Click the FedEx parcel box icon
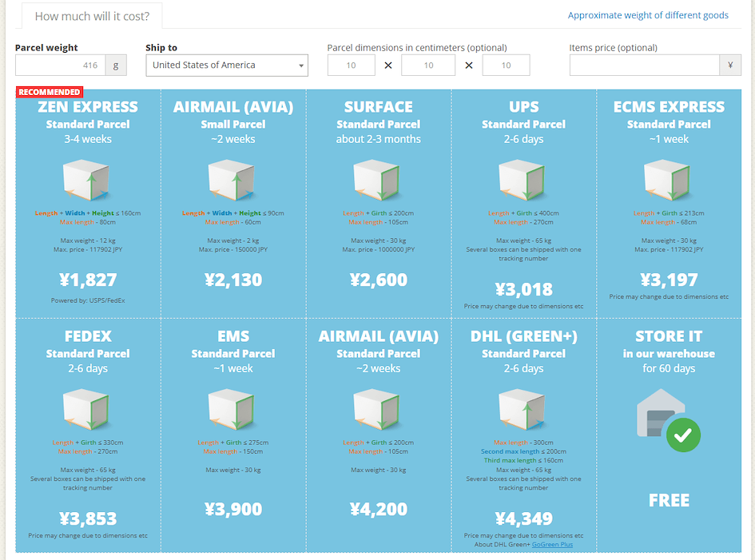 coord(87,409)
